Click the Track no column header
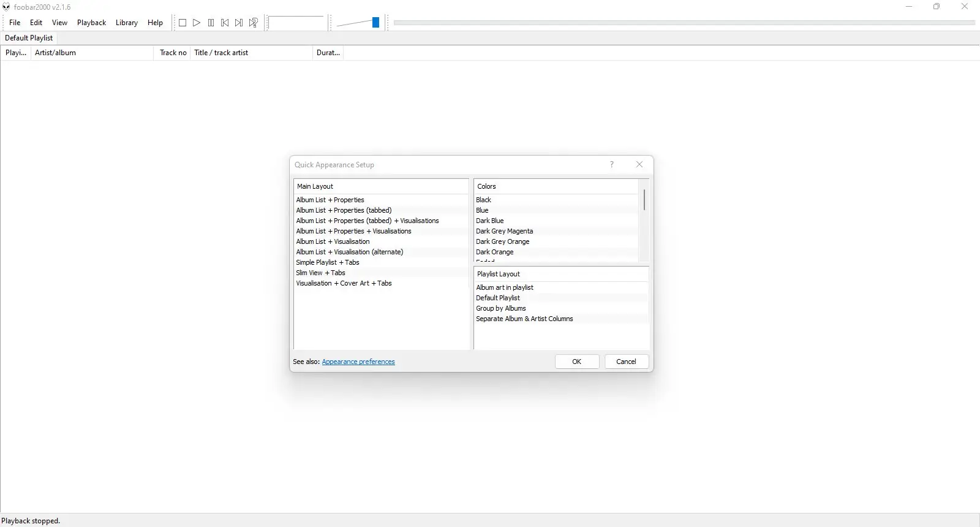 tap(173, 53)
